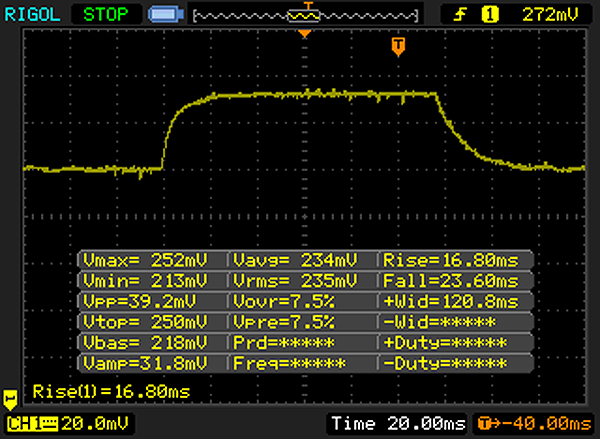The width and height of the screenshot is (600, 439).
Task: Click the waveform memory overview bar
Action: click(305, 16)
